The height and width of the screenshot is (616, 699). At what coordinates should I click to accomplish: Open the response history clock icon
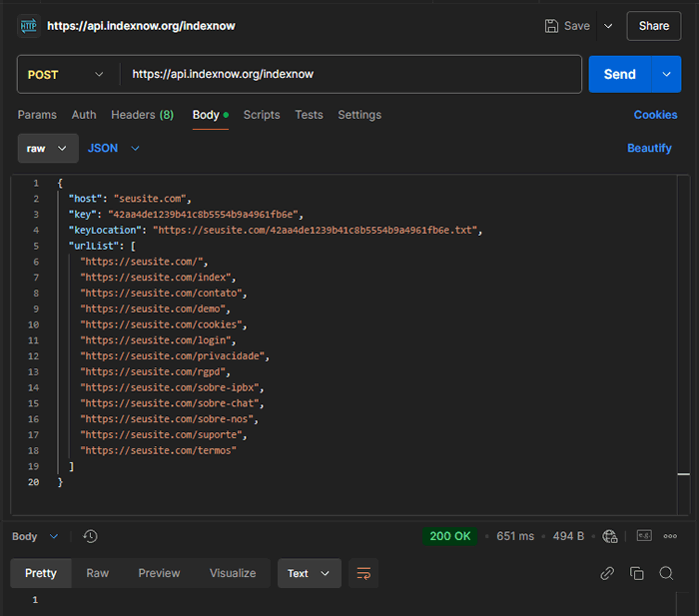tap(90, 536)
